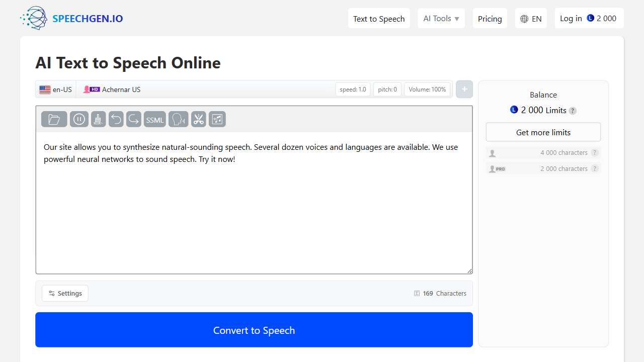Open the add music/audio icon
The image size is (644, 362).
(x=217, y=119)
